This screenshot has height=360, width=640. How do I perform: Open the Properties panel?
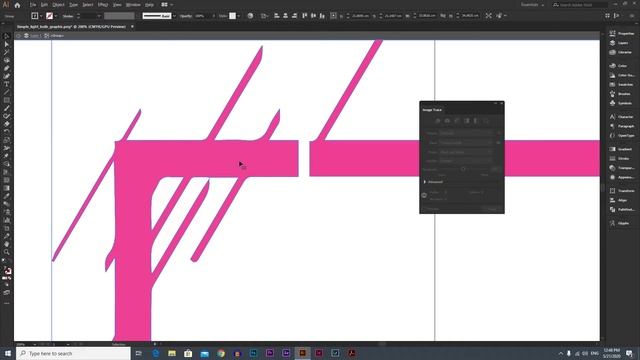click(622, 33)
